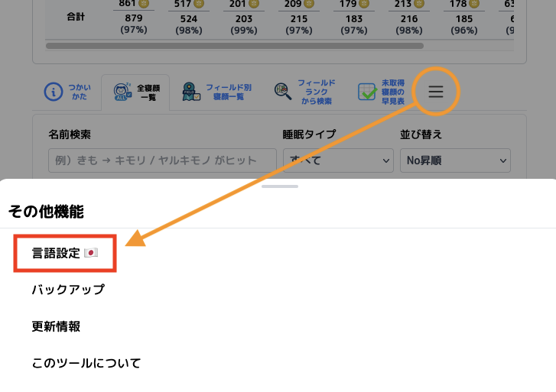Open このツールについて menu entry
The image size is (556, 392).
click(86, 363)
